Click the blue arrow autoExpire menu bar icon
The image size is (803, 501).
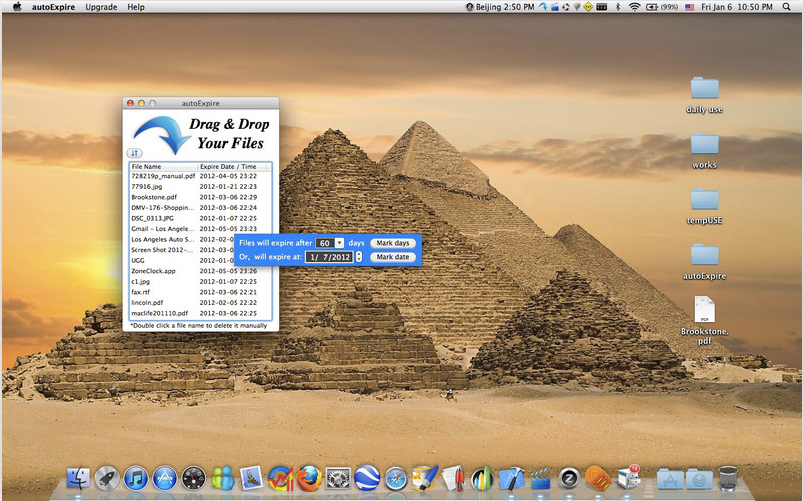pyautogui.click(x=543, y=7)
